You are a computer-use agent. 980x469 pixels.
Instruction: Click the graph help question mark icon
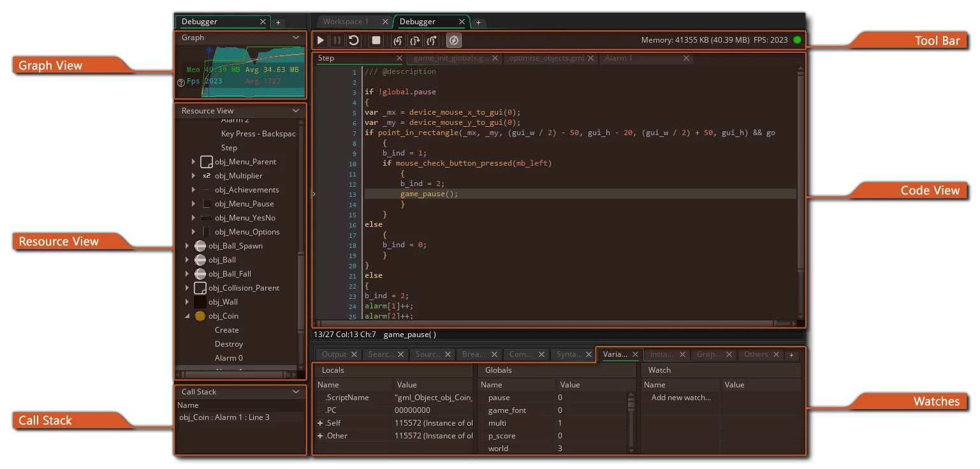coord(180,82)
